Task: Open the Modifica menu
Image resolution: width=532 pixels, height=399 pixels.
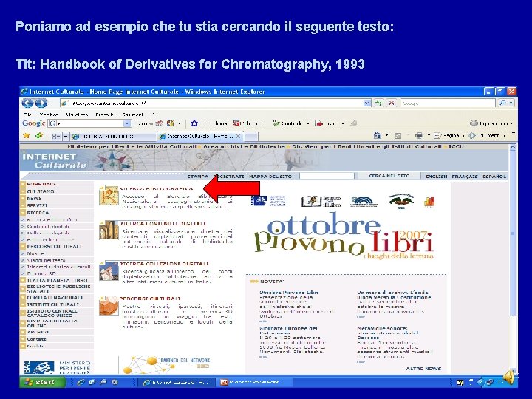Action: 50,115
